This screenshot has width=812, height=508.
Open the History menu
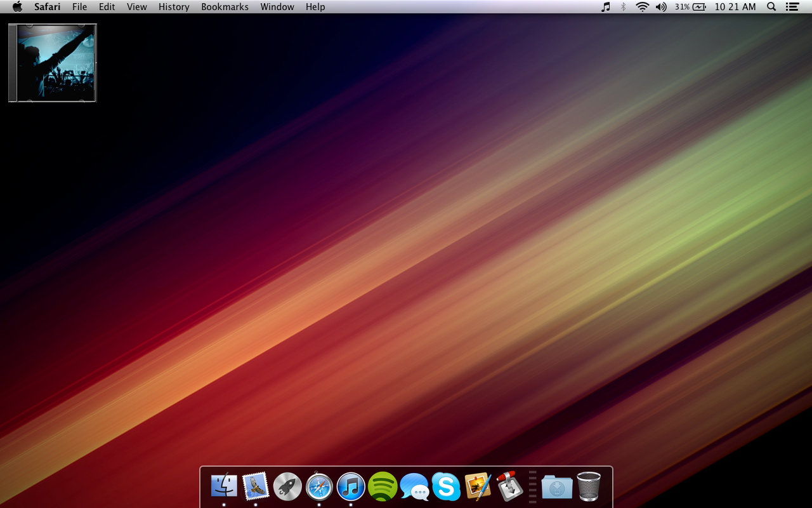tap(174, 7)
